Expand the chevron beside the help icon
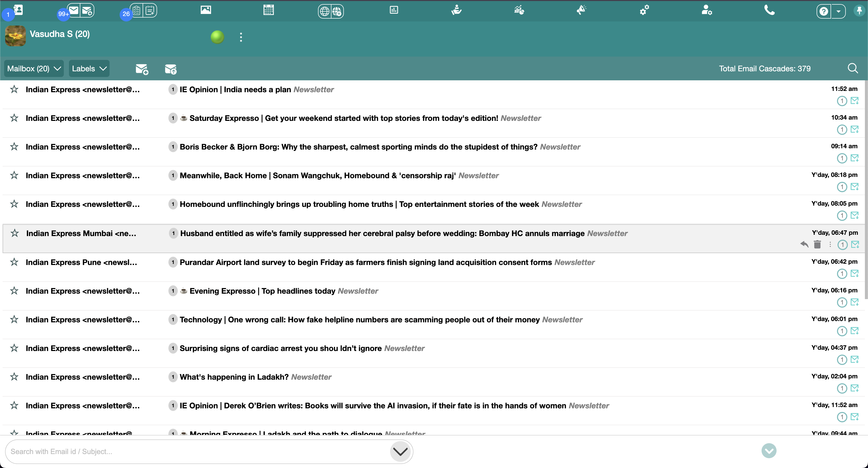Image resolution: width=868 pixels, height=468 pixels. (x=838, y=11)
